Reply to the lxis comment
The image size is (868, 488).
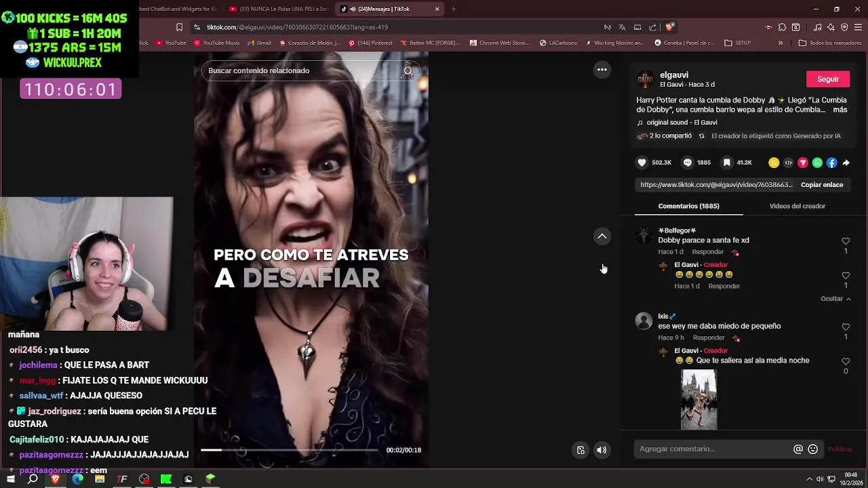(709, 338)
